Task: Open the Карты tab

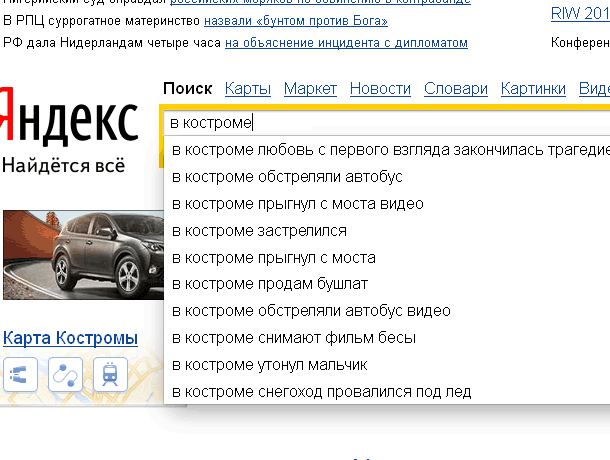Action: click(248, 89)
